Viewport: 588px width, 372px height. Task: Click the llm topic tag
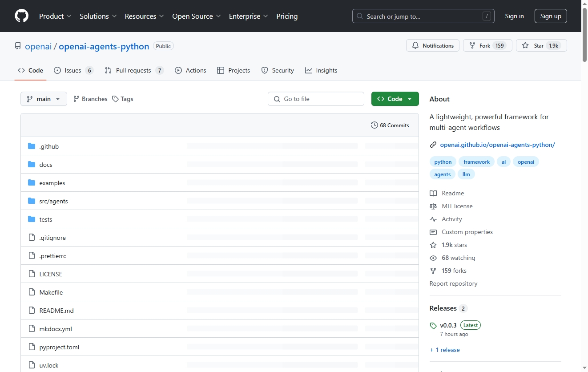click(466, 174)
